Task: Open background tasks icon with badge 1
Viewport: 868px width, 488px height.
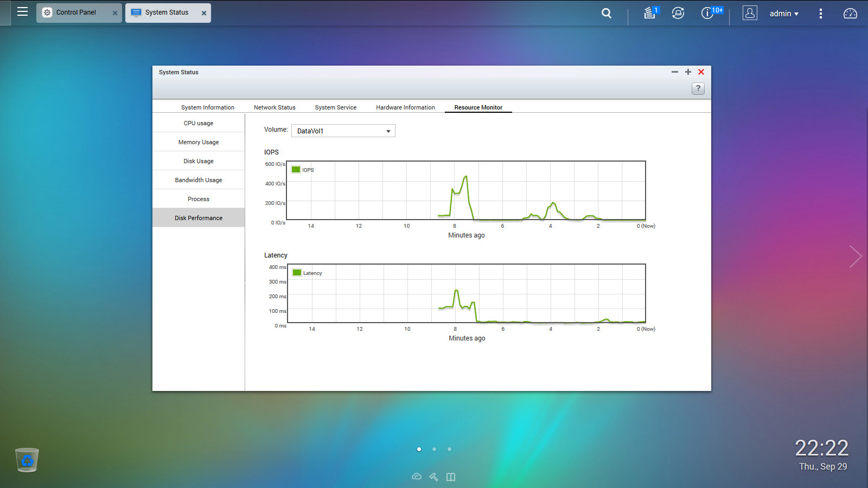Action: pos(650,12)
